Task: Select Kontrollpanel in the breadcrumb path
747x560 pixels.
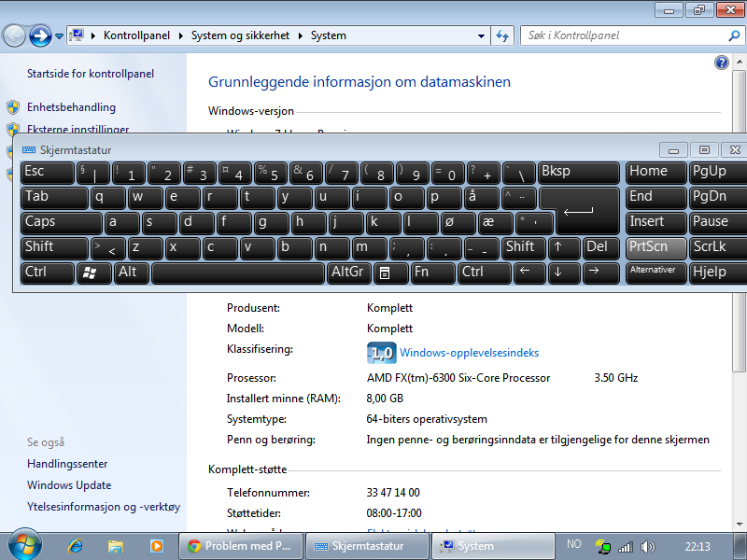Action: point(136,35)
